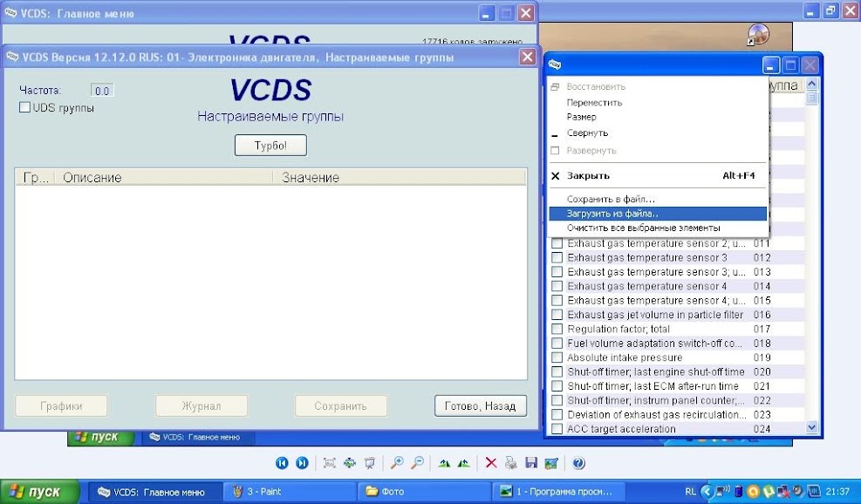Click the Турбо! button
Image resolution: width=861 pixels, height=504 pixels.
pyautogui.click(x=270, y=146)
